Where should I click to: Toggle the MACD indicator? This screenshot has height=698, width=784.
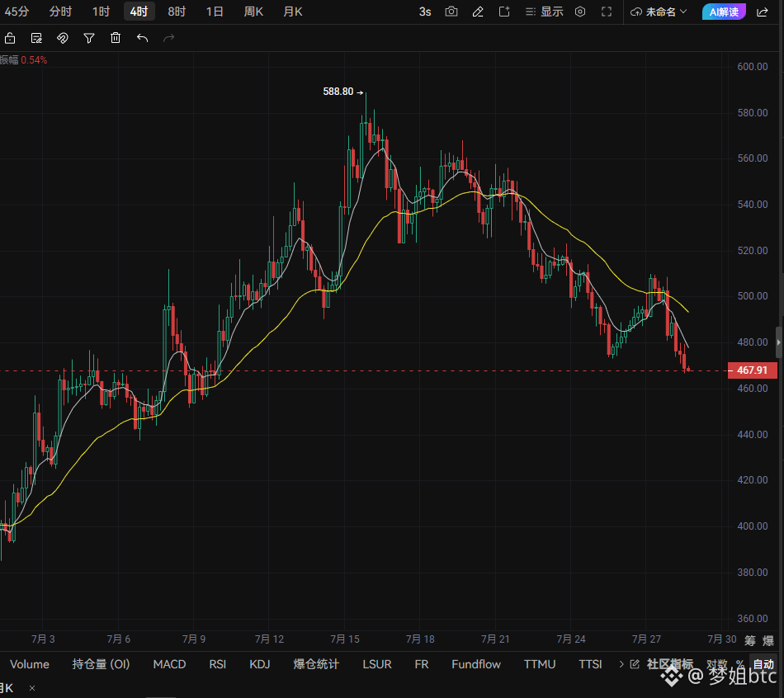169,664
